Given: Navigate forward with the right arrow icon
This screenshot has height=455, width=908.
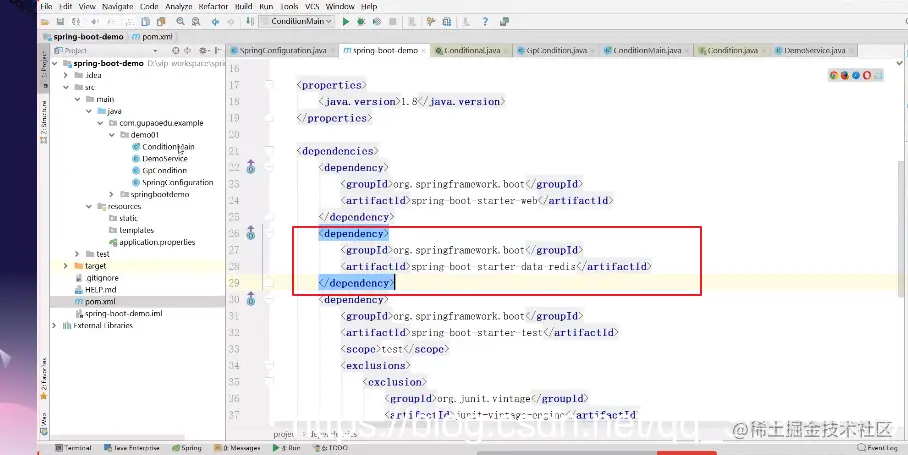Looking at the screenshot, I should pyautogui.click(x=230, y=21).
